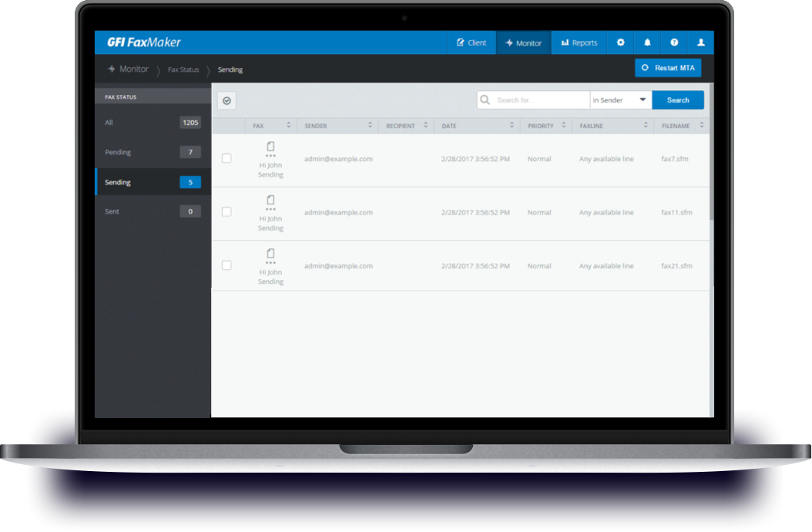Click the 1205 count badge for All

(190, 123)
